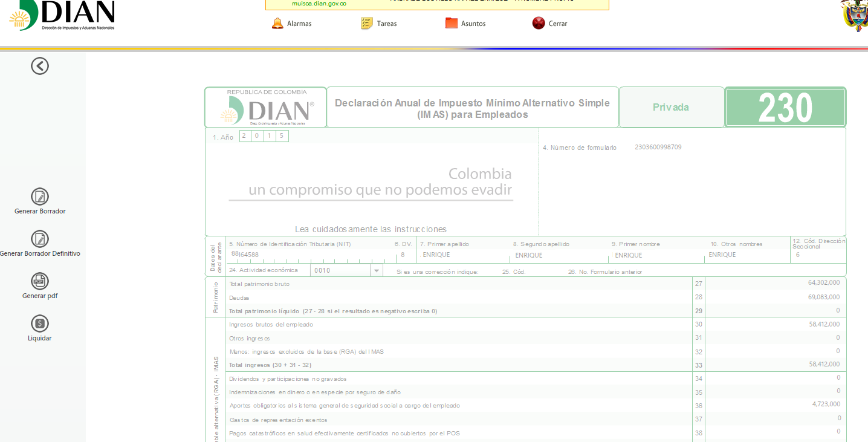Screen dimensions: 868x442
Task: Click the Liquidar dollar icon
Action: (40, 323)
